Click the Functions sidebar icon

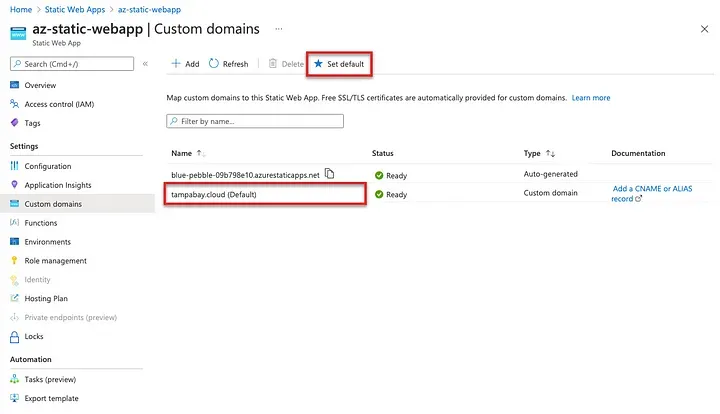(x=15, y=222)
